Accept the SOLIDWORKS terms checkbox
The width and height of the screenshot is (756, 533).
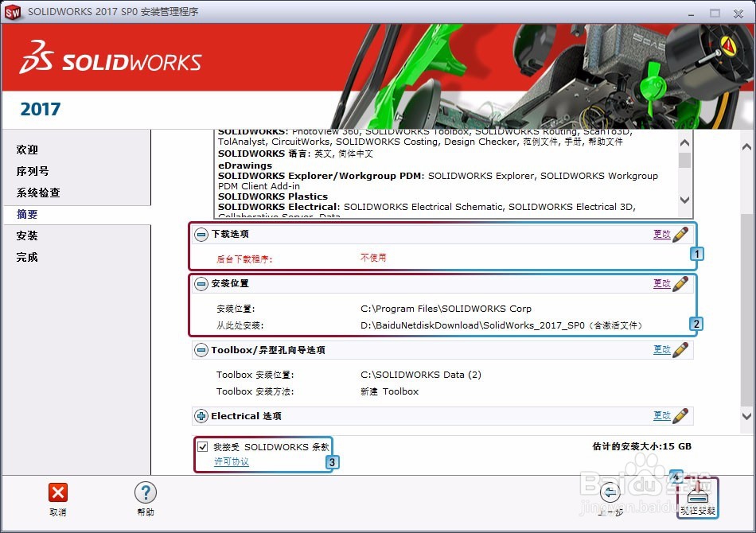tap(202, 447)
